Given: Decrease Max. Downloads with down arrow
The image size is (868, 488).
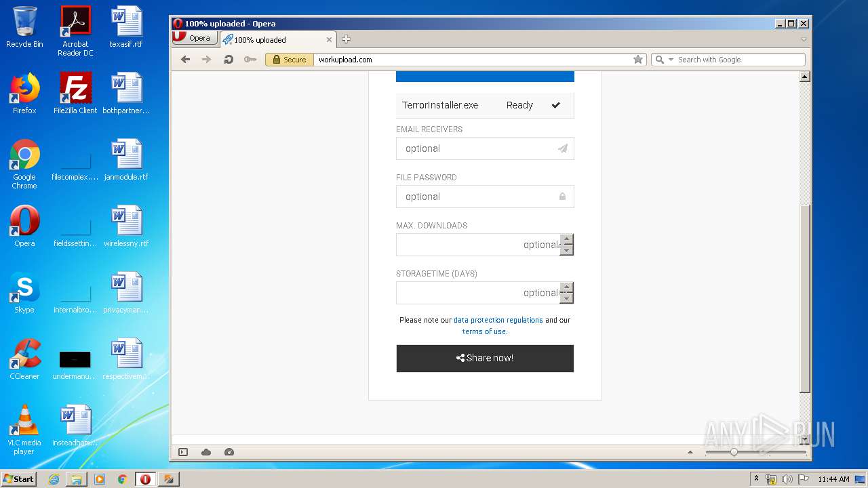Looking at the screenshot, I should coord(567,250).
